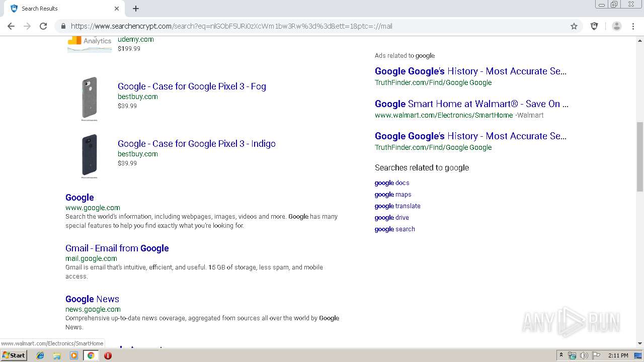Open Google Pixel 3 Indigo case thumbnail
This screenshot has width=644, height=362.
pos(90,155)
